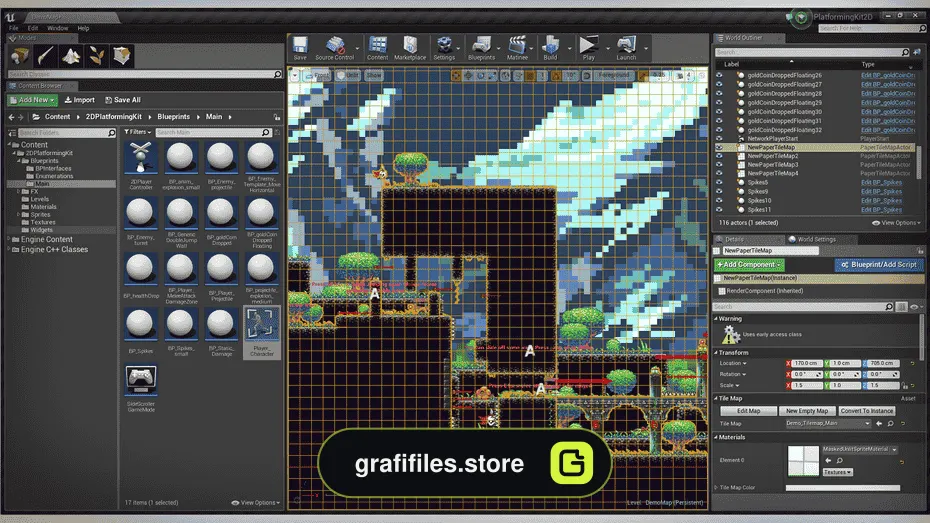This screenshot has height=523, width=930.
Task: Toggle the Content Browser lock icon
Action: click(x=277, y=117)
